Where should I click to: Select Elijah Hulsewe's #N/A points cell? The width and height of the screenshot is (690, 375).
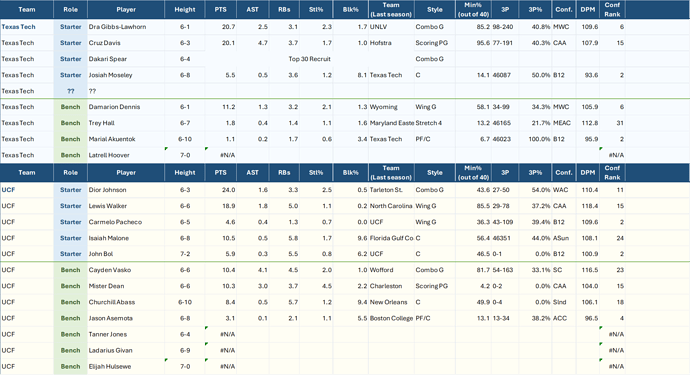tap(220, 366)
